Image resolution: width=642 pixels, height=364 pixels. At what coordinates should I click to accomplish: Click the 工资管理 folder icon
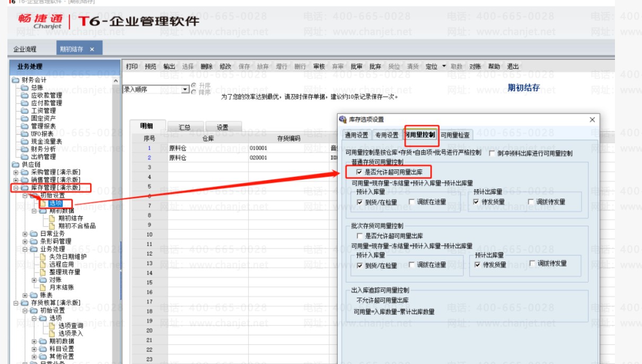(25, 111)
